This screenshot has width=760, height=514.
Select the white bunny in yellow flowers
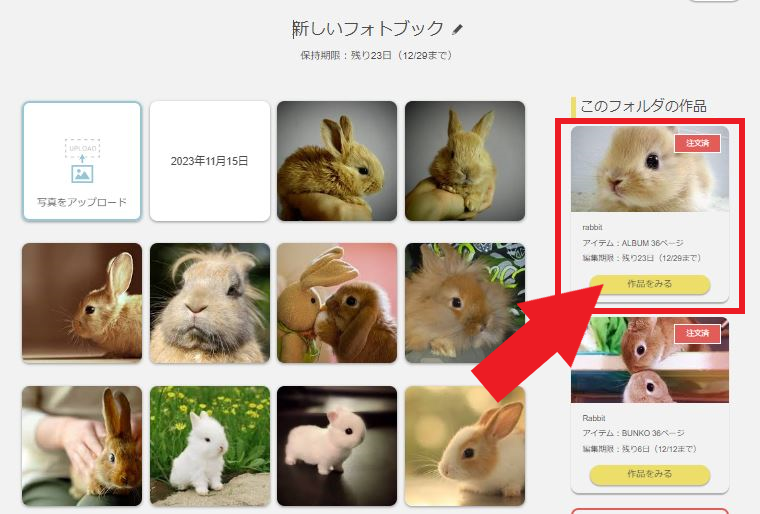tap(209, 446)
